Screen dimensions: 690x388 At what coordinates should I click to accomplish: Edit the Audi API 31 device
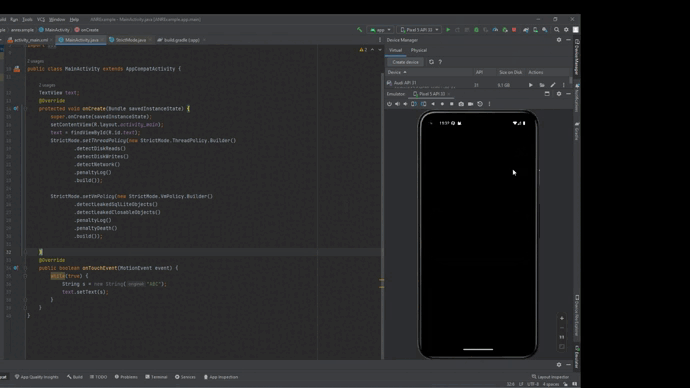coord(553,85)
